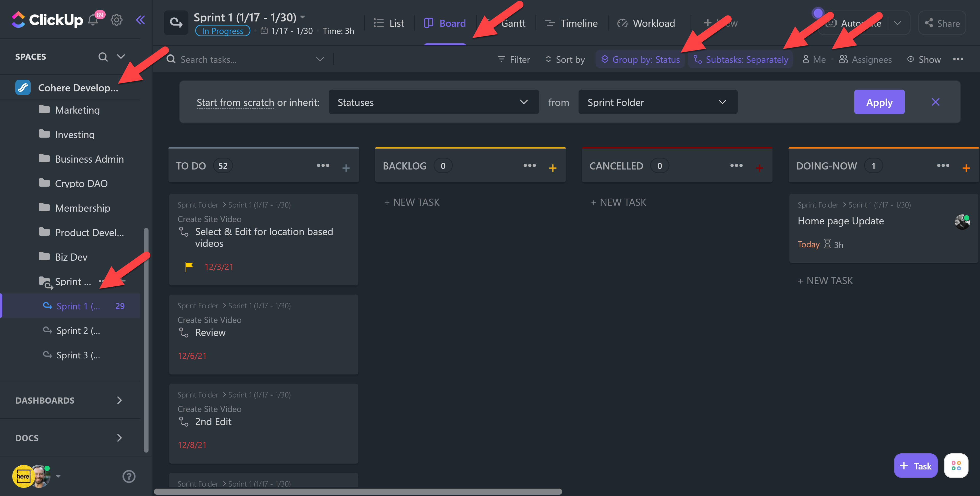This screenshot has height=496, width=980.
Task: Open the quick action apps grid button
Action: (x=956, y=466)
